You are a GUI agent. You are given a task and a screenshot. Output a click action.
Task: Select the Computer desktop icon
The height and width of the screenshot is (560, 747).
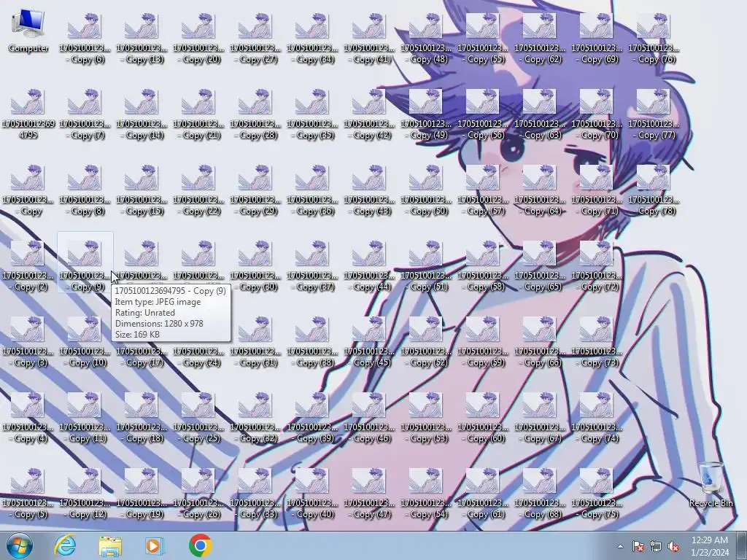pos(28,31)
